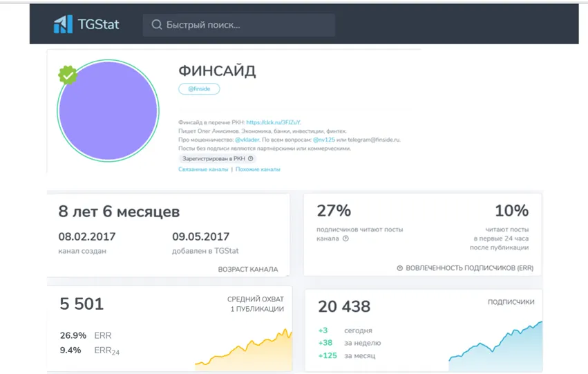Open the clck.ru link in the channel description
This screenshot has width=588, height=374.
(x=274, y=122)
